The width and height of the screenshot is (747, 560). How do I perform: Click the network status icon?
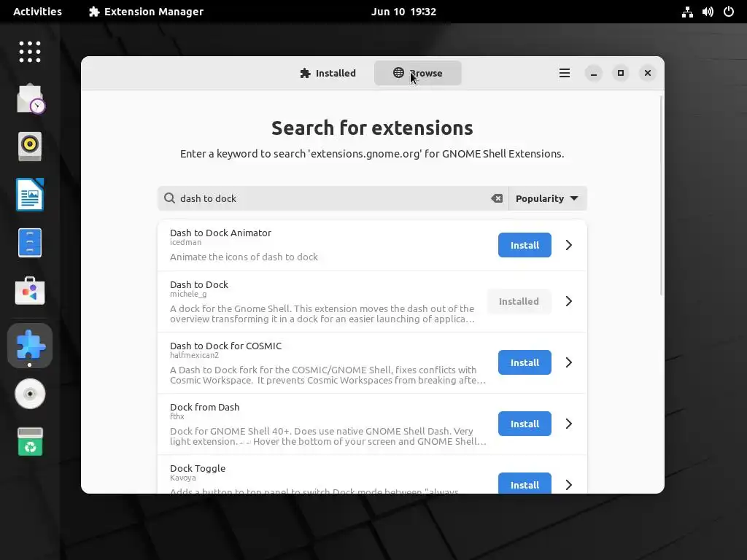tap(687, 12)
